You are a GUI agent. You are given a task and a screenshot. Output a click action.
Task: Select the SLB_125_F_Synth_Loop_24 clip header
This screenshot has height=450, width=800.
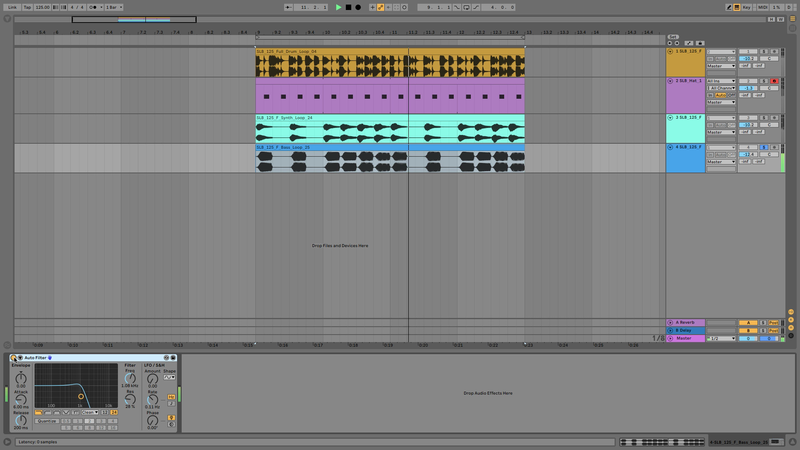coord(390,117)
